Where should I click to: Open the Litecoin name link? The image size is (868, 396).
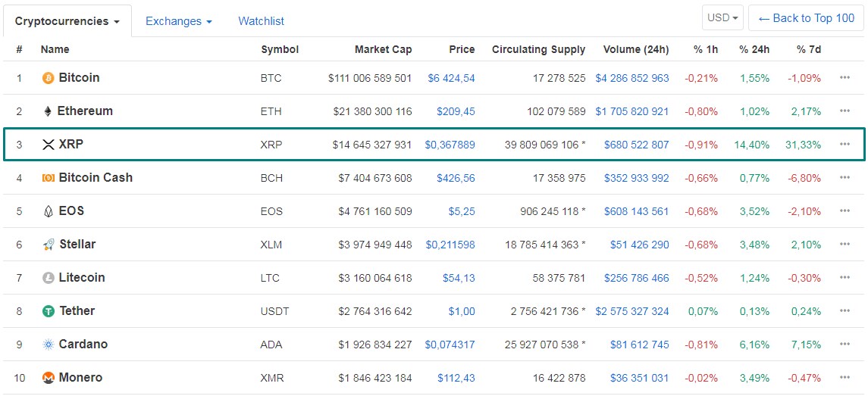[82, 278]
